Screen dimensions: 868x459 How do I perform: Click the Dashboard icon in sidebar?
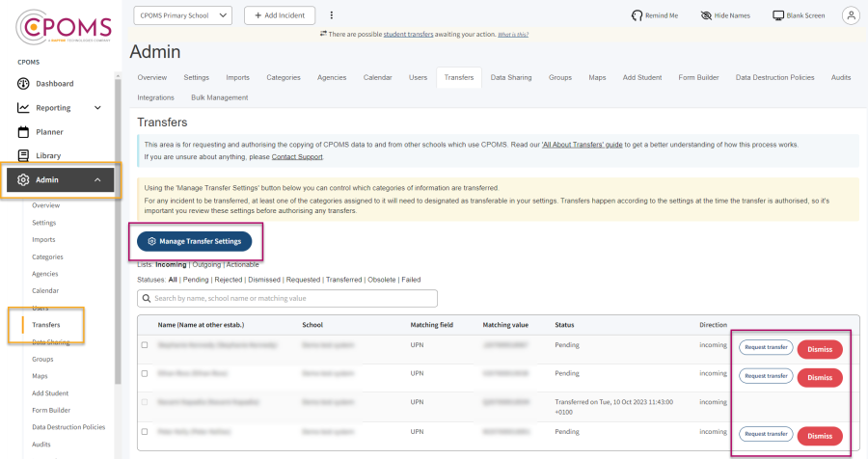(24, 84)
